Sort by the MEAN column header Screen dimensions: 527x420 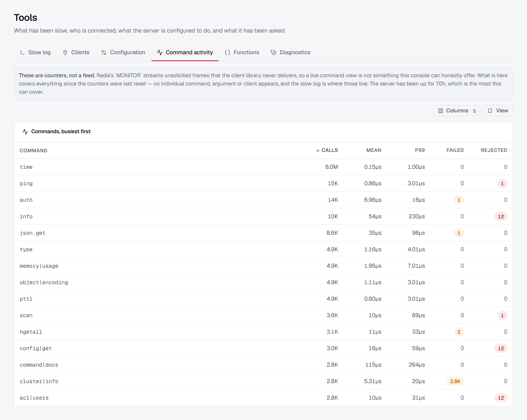[374, 150]
